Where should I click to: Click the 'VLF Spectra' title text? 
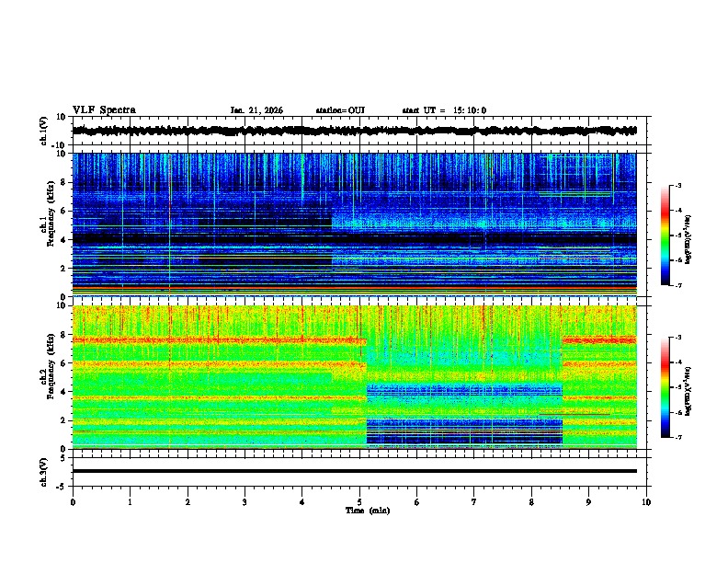(x=104, y=110)
